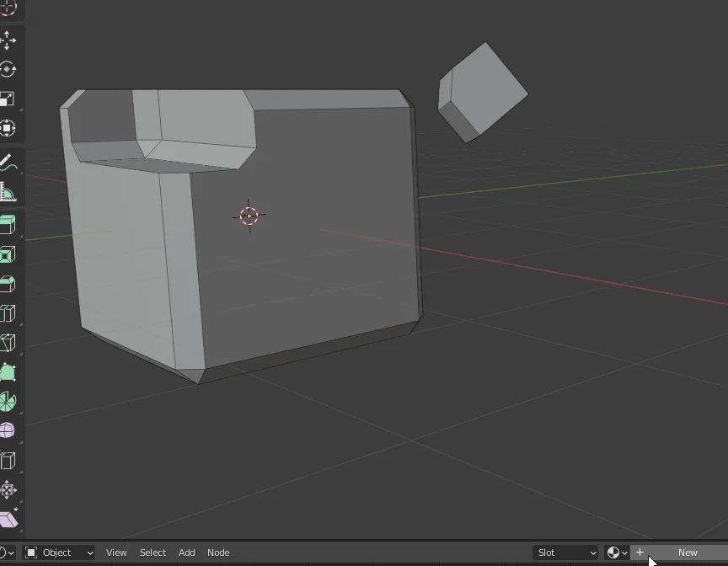Image resolution: width=728 pixels, height=566 pixels.
Task: Pick the Annotate pen tool
Action: coord(10,163)
